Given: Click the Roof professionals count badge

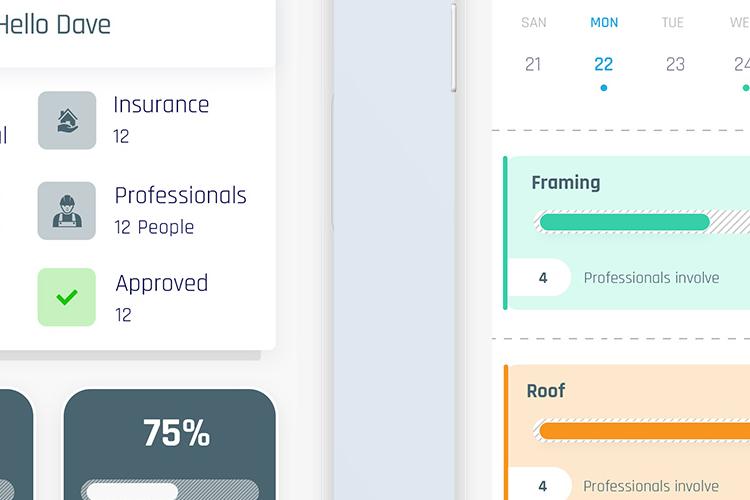Looking at the screenshot, I should (x=540, y=484).
